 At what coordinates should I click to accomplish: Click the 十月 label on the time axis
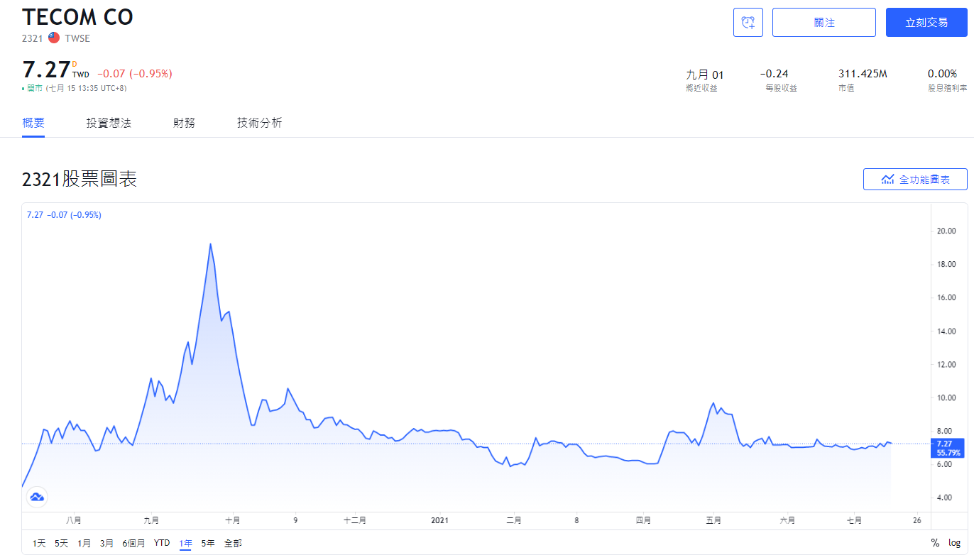pyautogui.click(x=232, y=520)
